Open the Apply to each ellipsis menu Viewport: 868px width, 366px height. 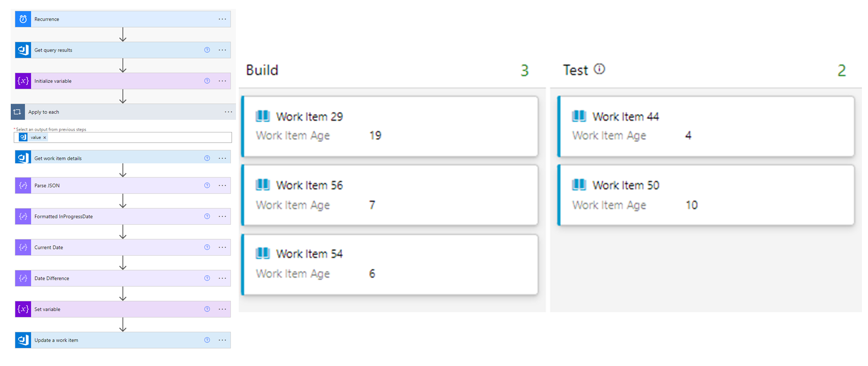click(228, 112)
